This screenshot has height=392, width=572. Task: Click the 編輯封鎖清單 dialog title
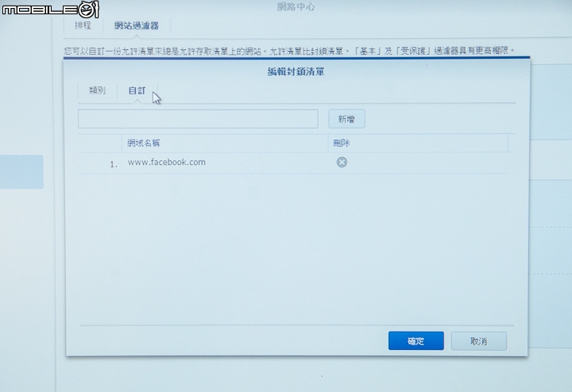(x=296, y=71)
